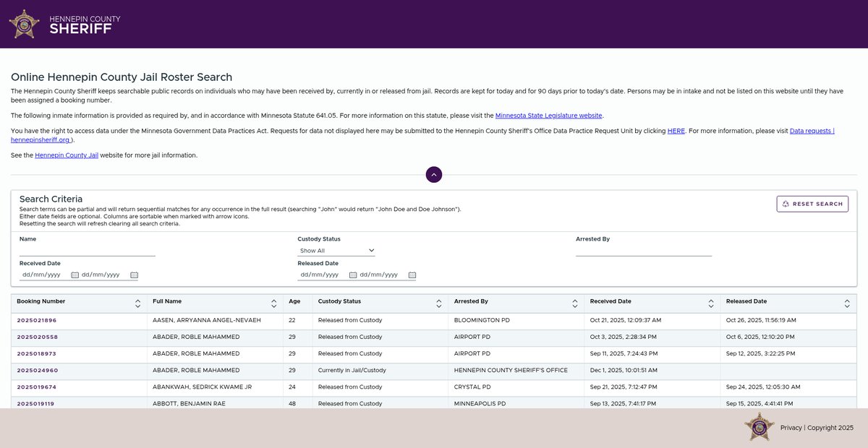Click the Hennepin County Sheriff badge logo
Image resolution: width=868 pixels, height=448 pixels.
coord(24,24)
